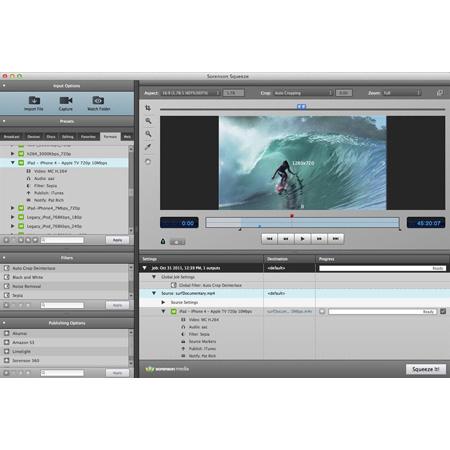The height and width of the screenshot is (450, 450).
Task: Expand the Legacy_iPod_768Kbps_180p preset
Action: point(12,217)
